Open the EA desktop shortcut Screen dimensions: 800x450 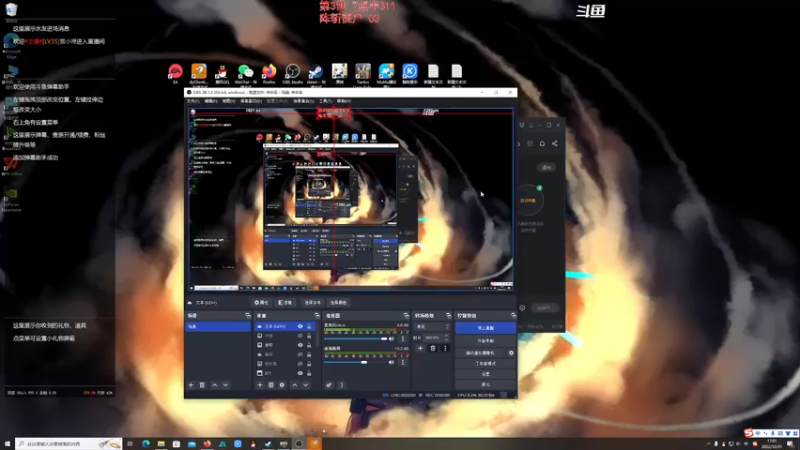(x=176, y=72)
